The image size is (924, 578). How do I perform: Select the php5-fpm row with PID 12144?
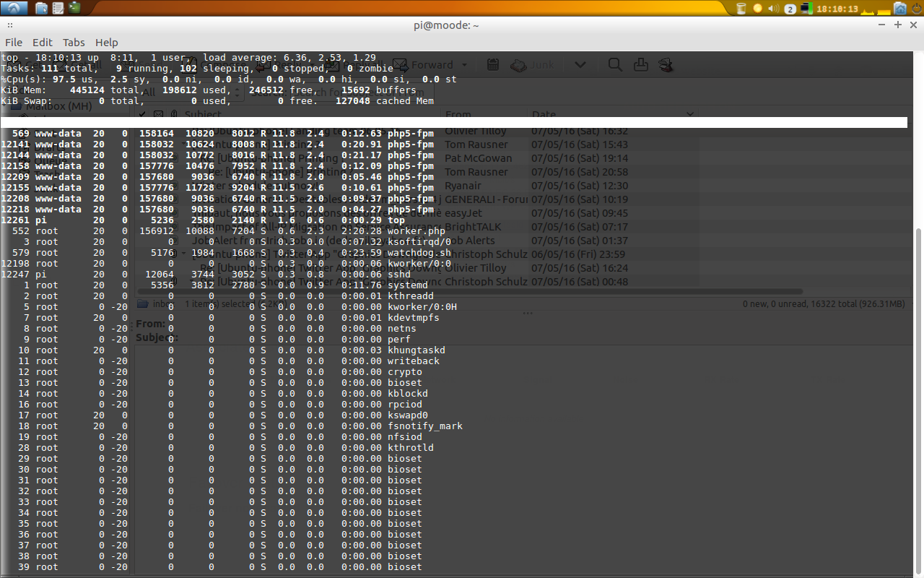[x=217, y=155]
